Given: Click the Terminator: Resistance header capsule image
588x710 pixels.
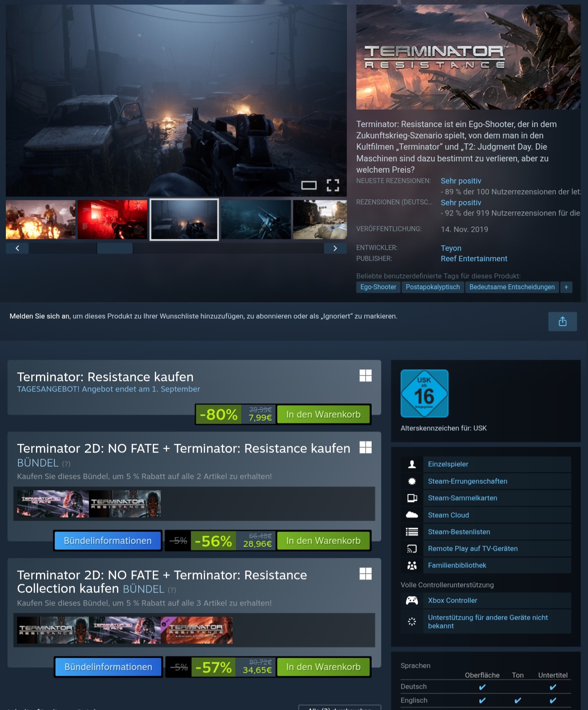Looking at the screenshot, I should point(468,57).
